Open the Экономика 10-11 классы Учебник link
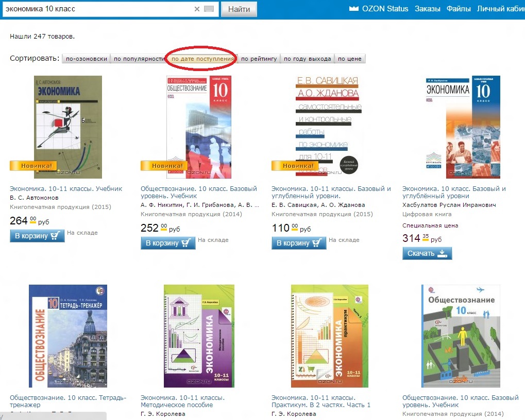This screenshot has height=420, width=525. pyautogui.click(x=66, y=188)
